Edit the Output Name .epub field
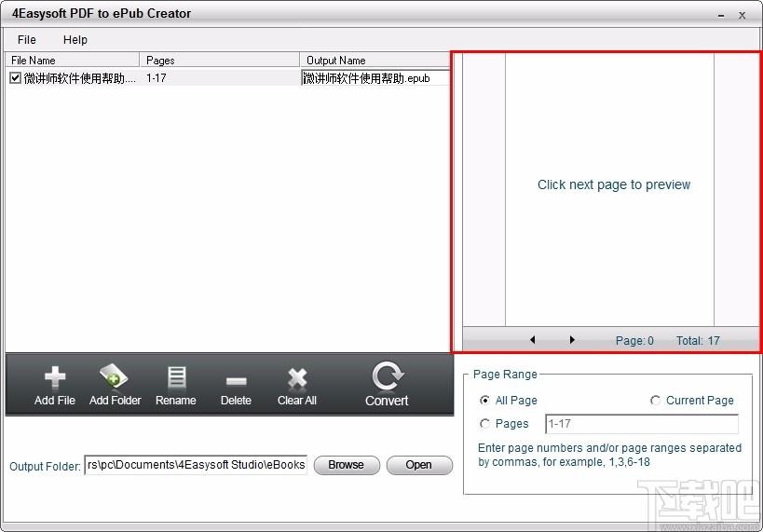The image size is (763, 532). [x=375, y=78]
